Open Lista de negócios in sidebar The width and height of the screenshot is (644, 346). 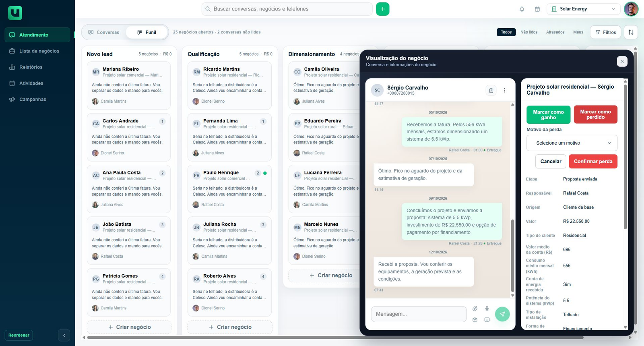37,51
